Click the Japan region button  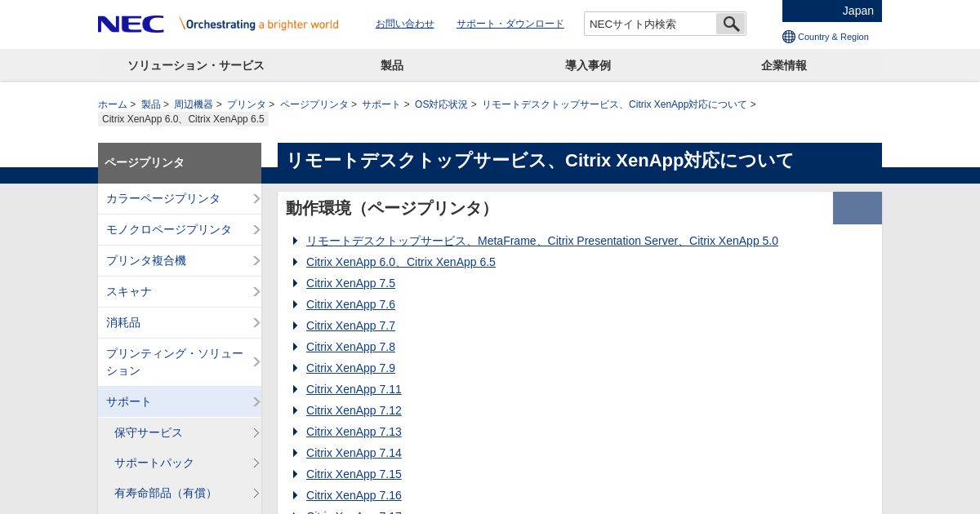tap(832, 11)
